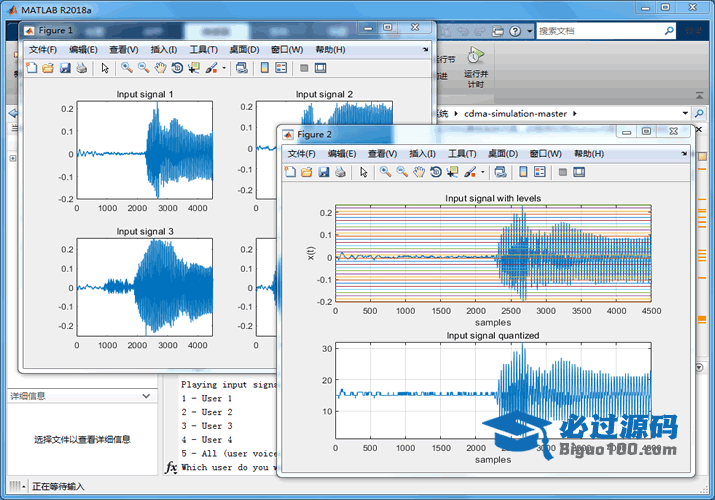
Task: Select the Data Cursor tool in Figure 1
Action: pos(194,68)
